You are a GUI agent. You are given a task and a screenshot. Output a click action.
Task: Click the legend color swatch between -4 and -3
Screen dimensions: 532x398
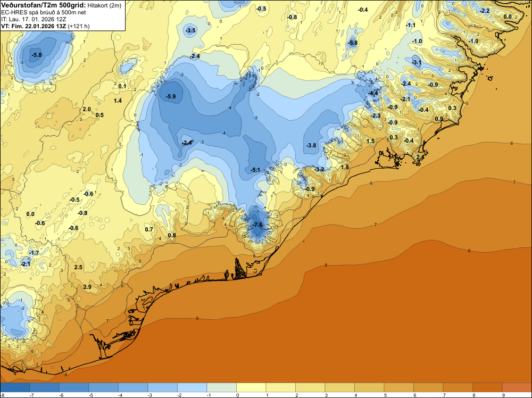click(x=133, y=387)
